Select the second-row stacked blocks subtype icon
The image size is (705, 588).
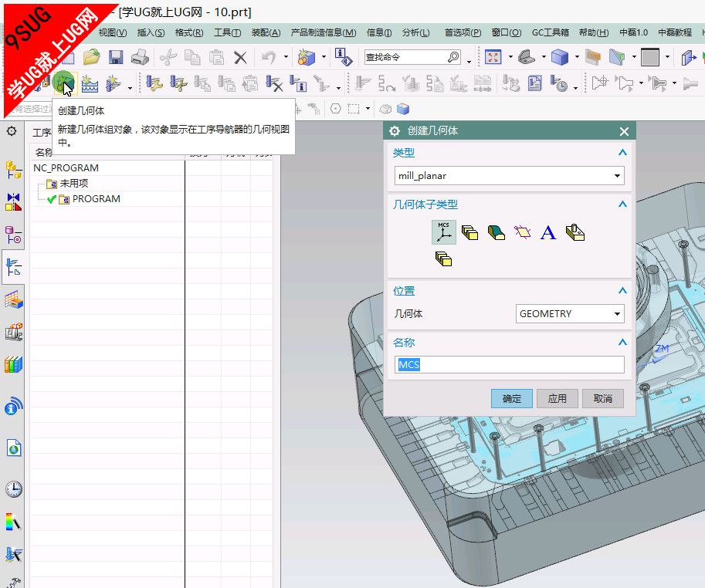click(x=443, y=259)
